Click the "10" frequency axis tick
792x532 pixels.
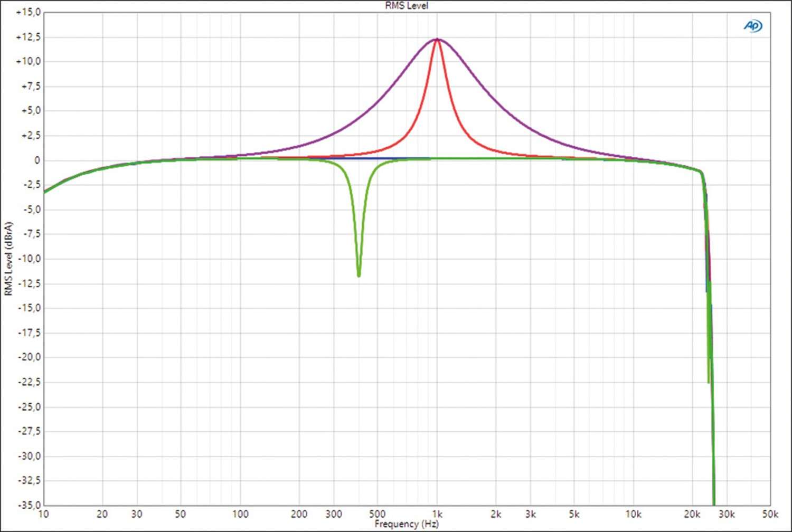tap(44, 514)
